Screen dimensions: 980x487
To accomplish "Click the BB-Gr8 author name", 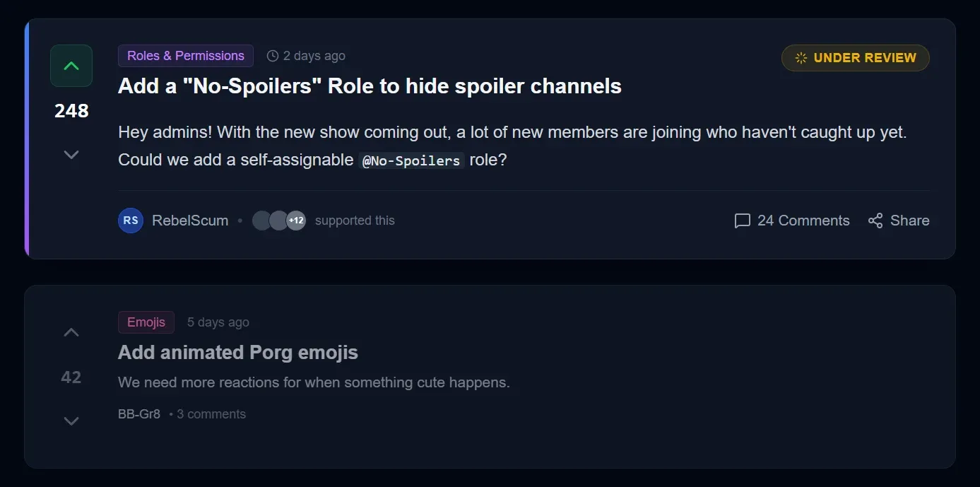I will click(139, 414).
